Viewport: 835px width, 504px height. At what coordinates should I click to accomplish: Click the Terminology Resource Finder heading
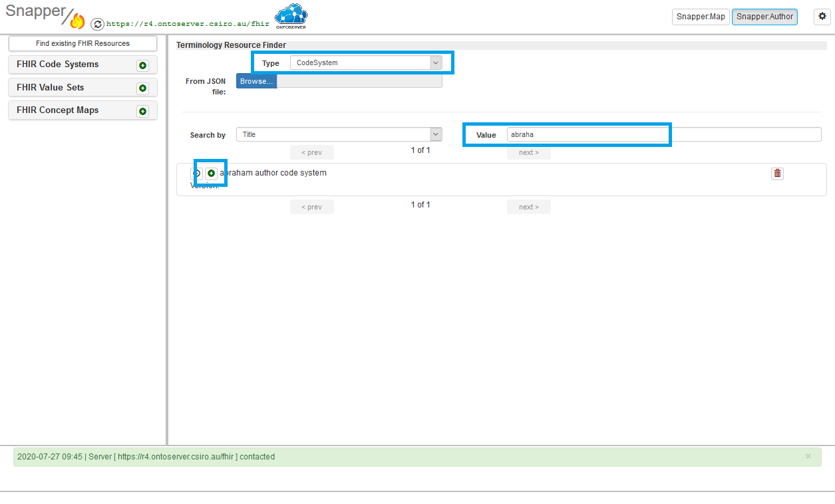tap(231, 45)
